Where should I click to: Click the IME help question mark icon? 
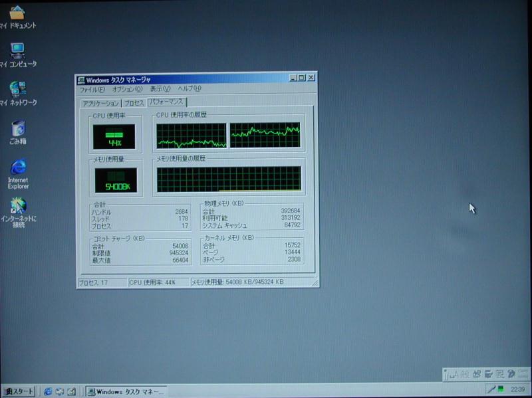pyautogui.click(x=511, y=374)
